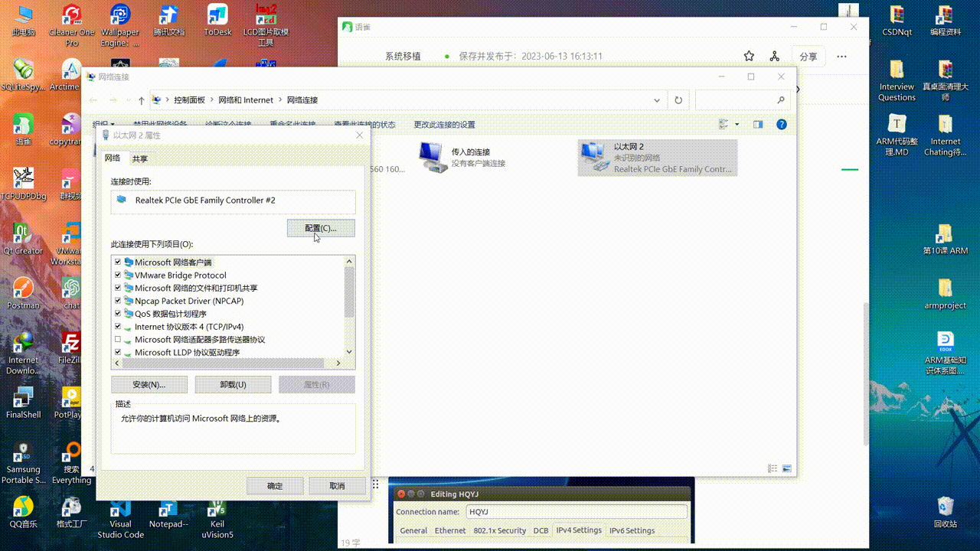Confirm with the 确定 button
The width and height of the screenshot is (980, 551).
click(275, 486)
